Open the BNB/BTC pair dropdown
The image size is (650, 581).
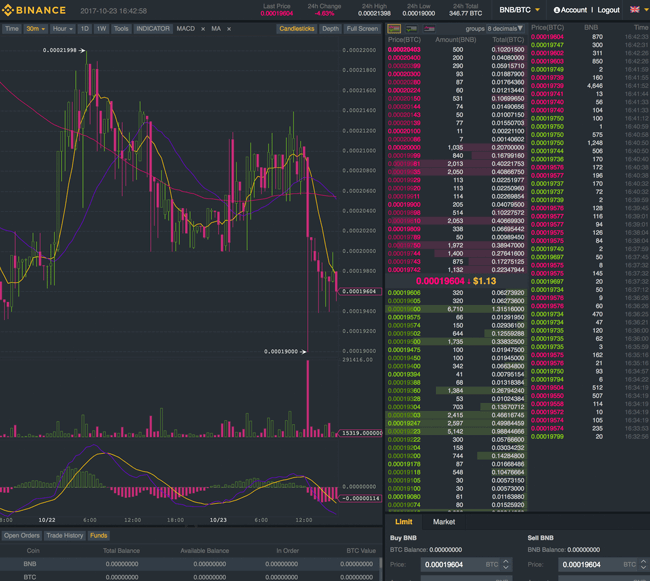(519, 10)
